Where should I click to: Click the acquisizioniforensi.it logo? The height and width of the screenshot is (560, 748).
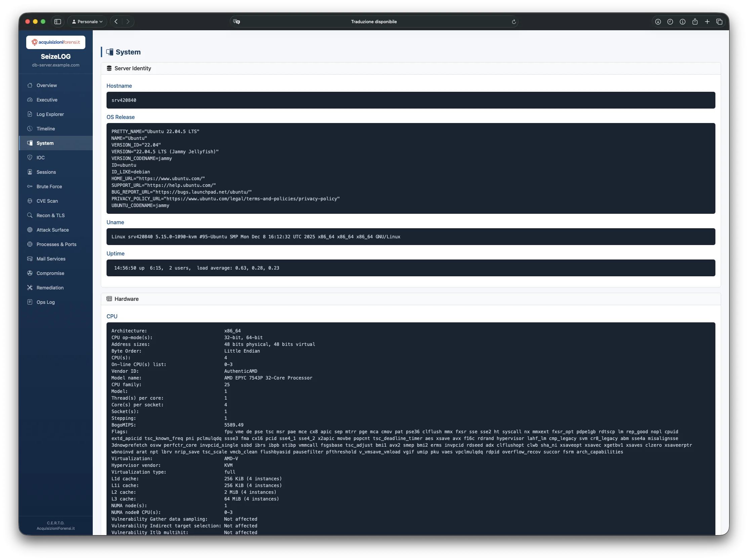(x=56, y=42)
